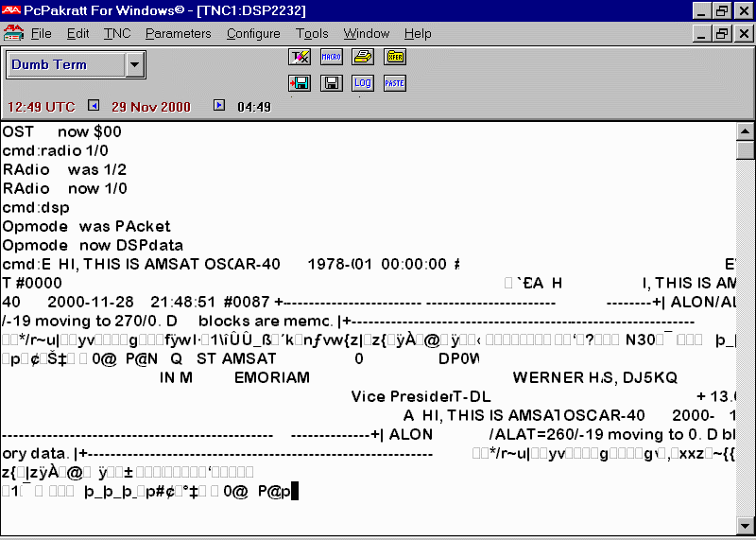The height and width of the screenshot is (540, 756).
Task: Click the 29 Nov 2000 date display
Action: [x=151, y=107]
